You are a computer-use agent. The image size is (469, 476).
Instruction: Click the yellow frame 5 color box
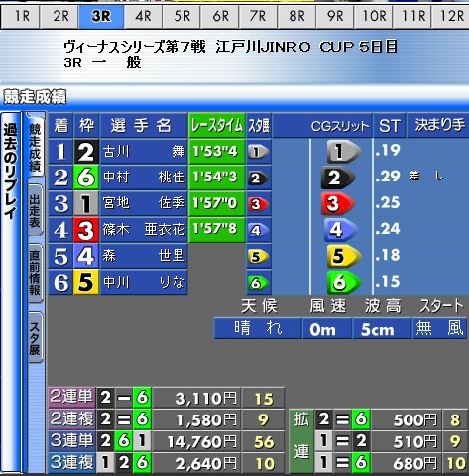[x=86, y=282]
